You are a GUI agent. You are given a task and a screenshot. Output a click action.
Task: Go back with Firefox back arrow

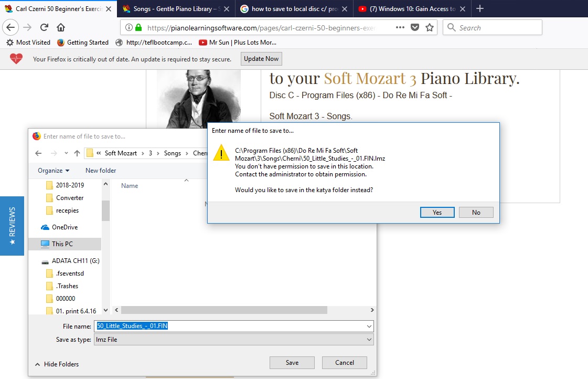[x=10, y=27]
